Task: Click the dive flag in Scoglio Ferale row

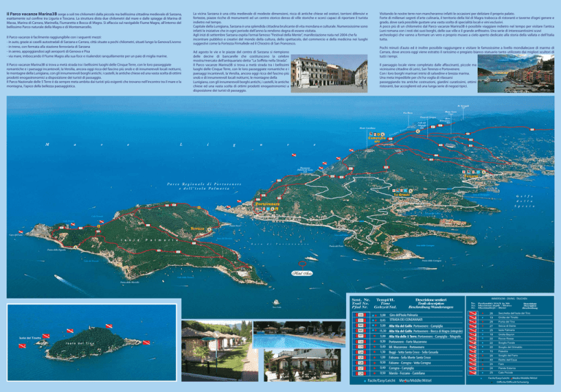Action: (473, 342)
